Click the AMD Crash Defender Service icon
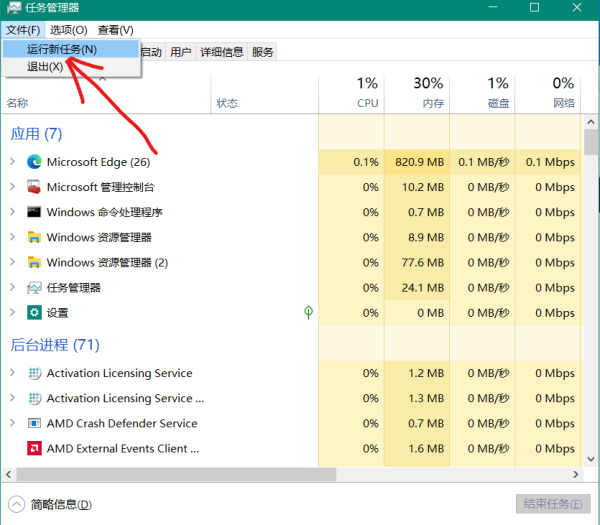Screen dimensions: 600x525 point(34,423)
